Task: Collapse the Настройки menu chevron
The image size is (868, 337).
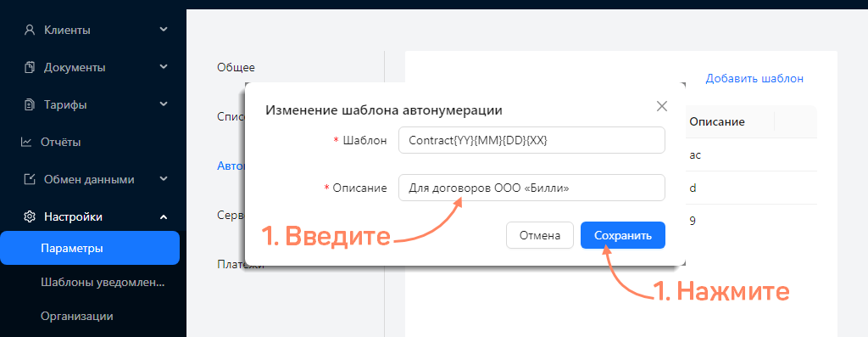Action: [x=164, y=216]
